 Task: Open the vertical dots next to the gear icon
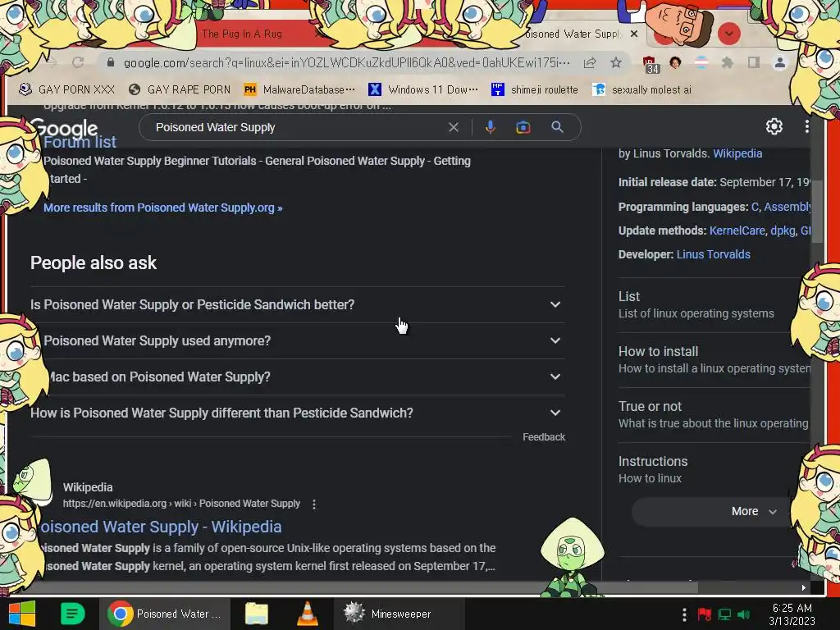pos(806,126)
